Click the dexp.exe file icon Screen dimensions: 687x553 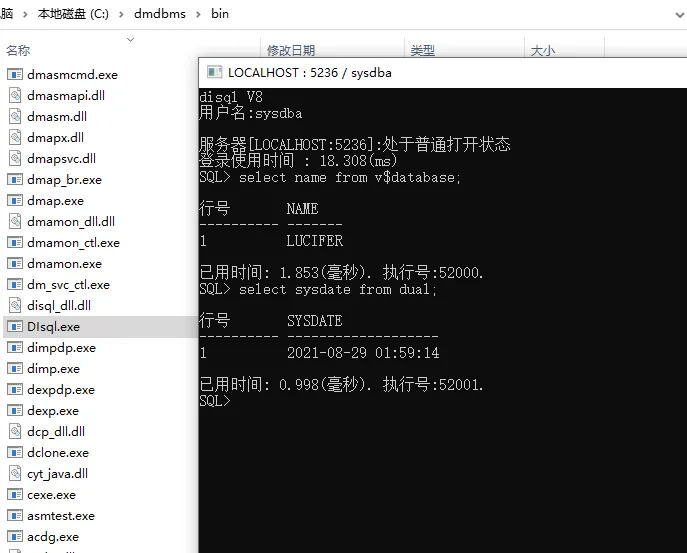point(15,411)
